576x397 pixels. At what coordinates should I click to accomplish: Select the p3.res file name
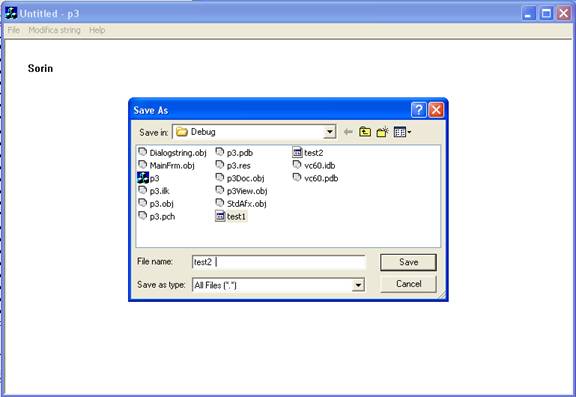point(238,166)
